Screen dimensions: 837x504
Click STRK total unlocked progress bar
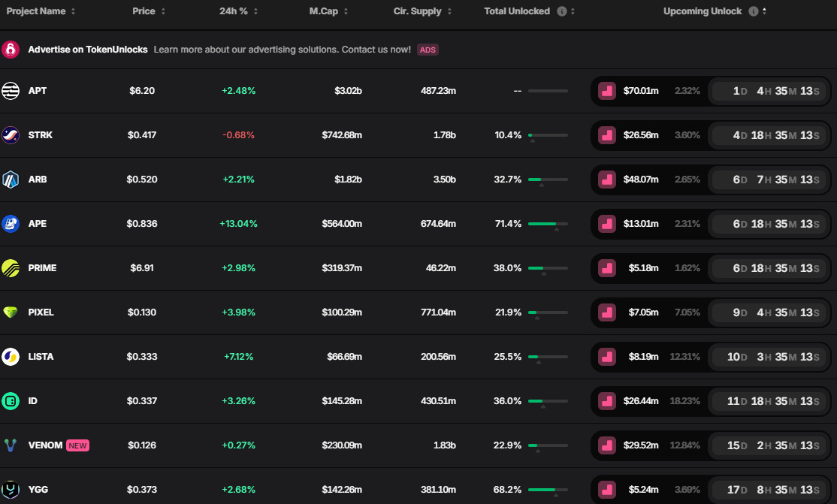[x=548, y=136]
